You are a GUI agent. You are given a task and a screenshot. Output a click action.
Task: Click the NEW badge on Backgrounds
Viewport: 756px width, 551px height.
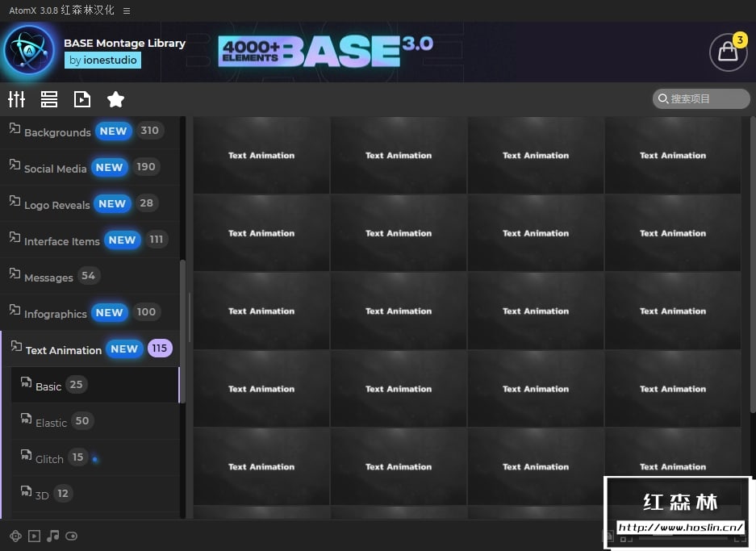click(x=113, y=131)
